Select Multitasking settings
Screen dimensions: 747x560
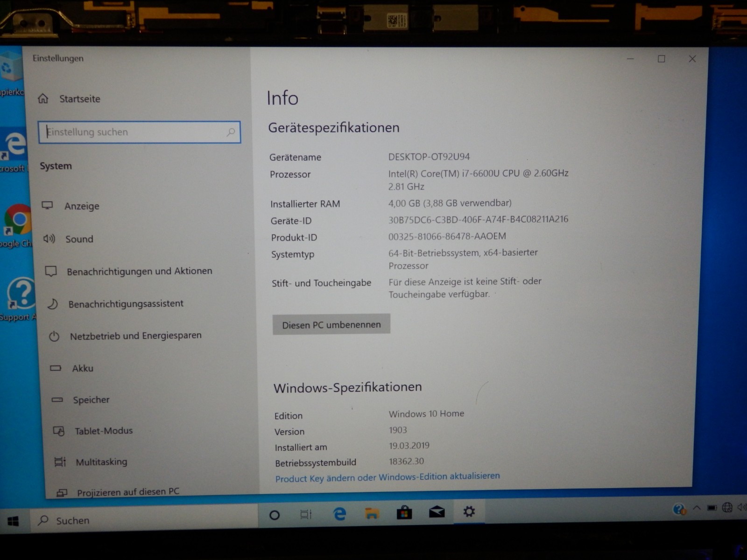click(x=101, y=462)
